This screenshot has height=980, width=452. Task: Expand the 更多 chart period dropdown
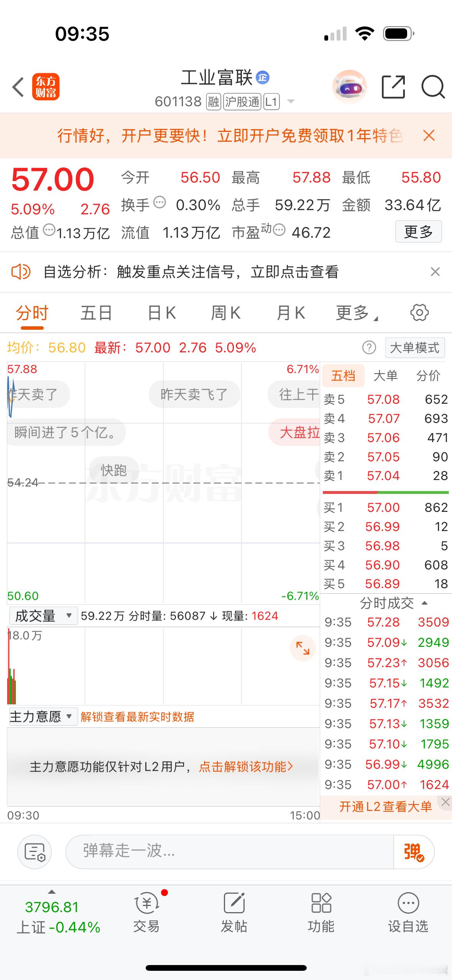click(357, 313)
